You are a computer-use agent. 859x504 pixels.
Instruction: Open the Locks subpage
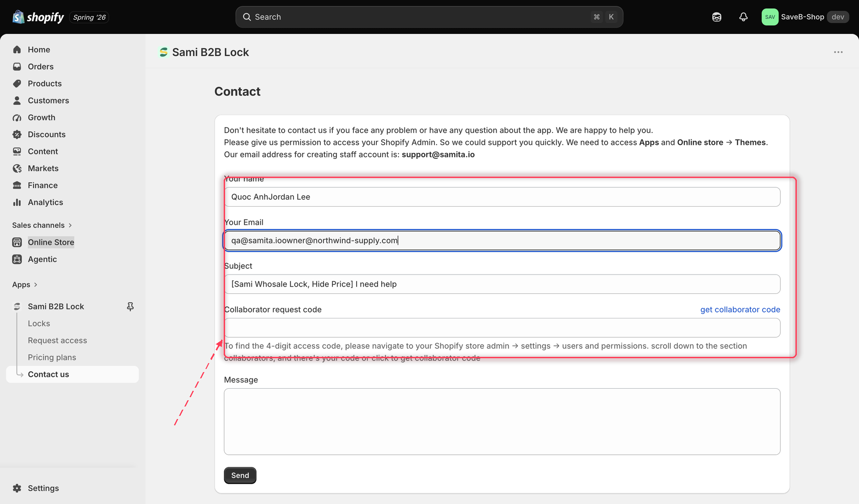click(x=39, y=323)
